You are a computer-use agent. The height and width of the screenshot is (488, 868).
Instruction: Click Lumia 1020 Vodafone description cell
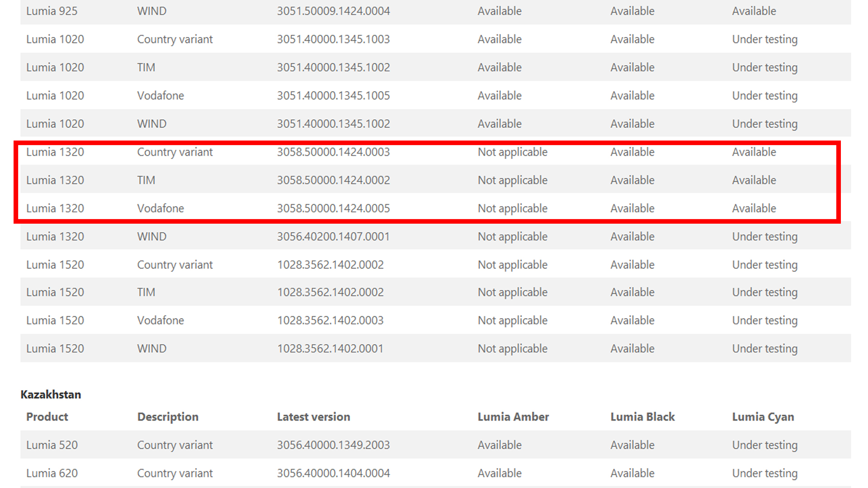point(160,96)
